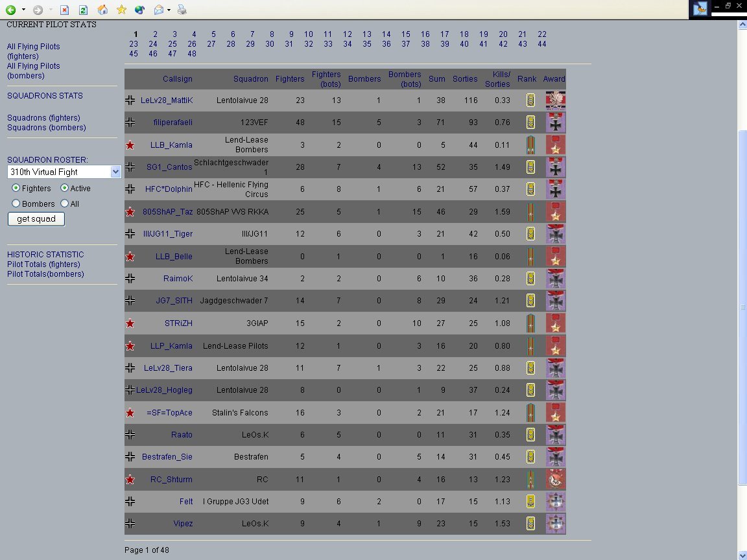Open the 310th Virtual Fight squadron dropdown
The image size is (747, 560).
64,172
